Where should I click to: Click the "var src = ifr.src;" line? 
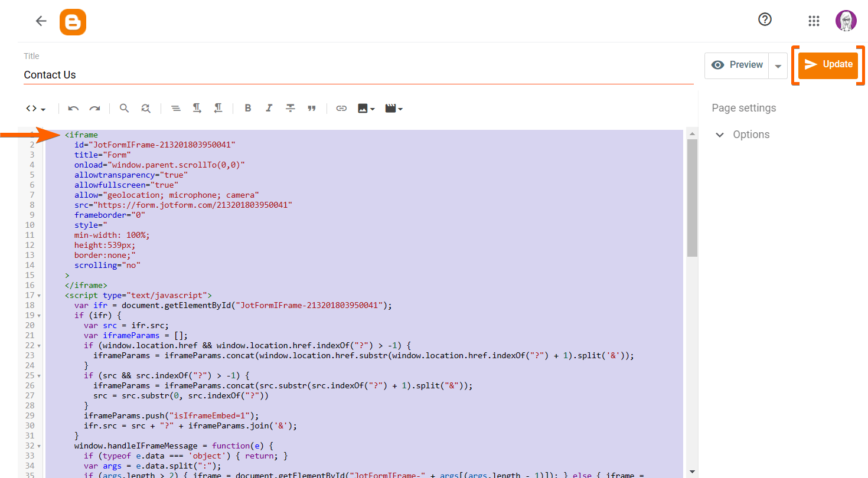tap(126, 326)
